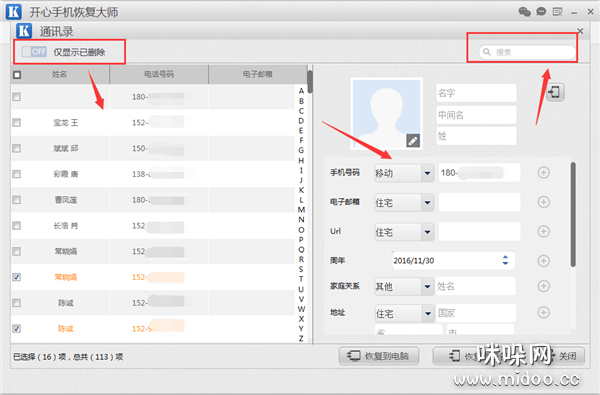Click the detail panel vertical scrollbar

click(x=573, y=214)
